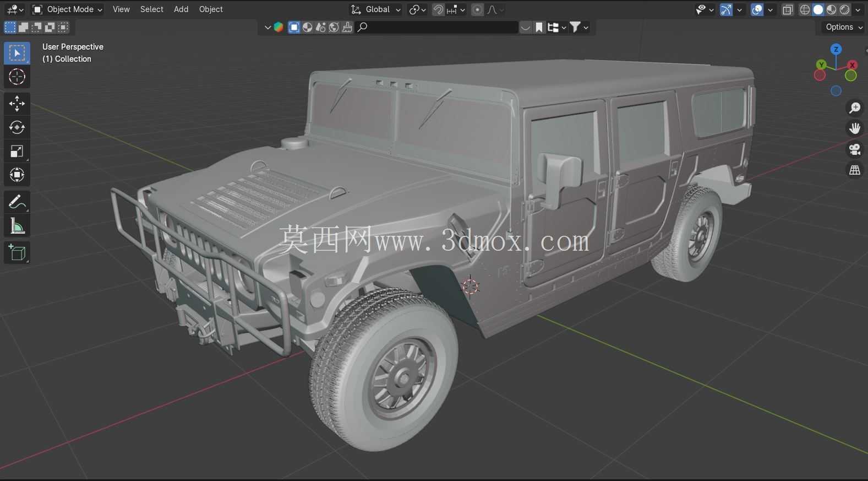Switch to rendered viewport shading
Screen dimensions: 868x481
844,9
